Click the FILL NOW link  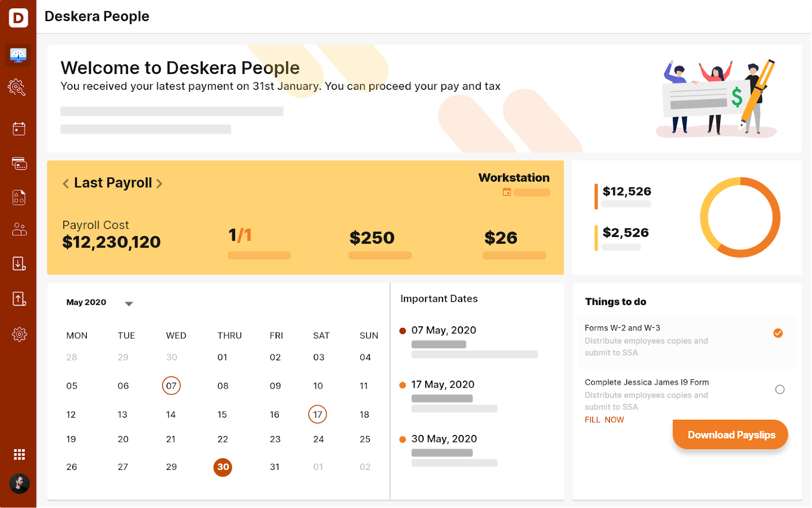(604, 420)
